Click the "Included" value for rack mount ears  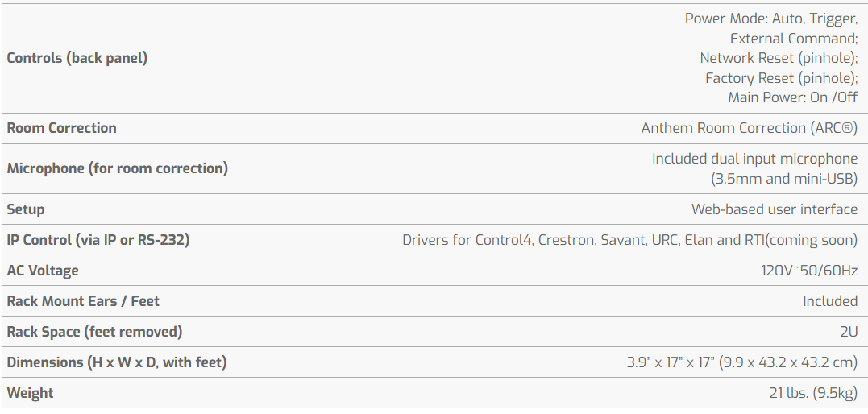pos(829,301)
